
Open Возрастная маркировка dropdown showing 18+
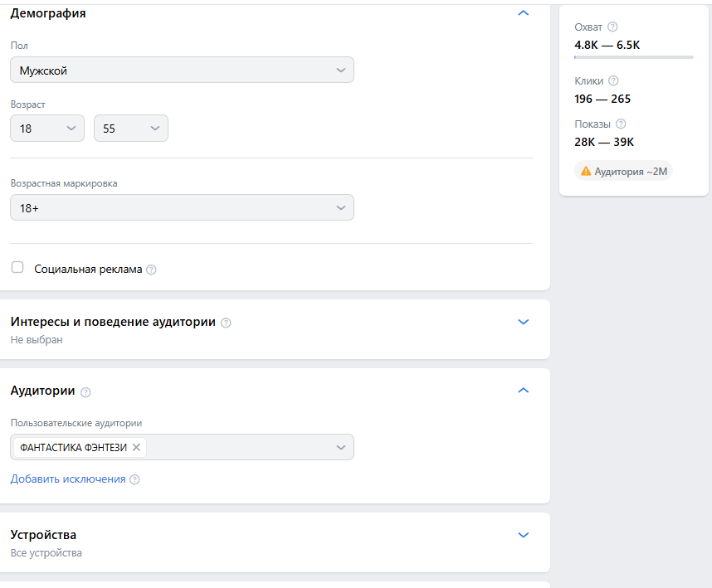(182, 208)
